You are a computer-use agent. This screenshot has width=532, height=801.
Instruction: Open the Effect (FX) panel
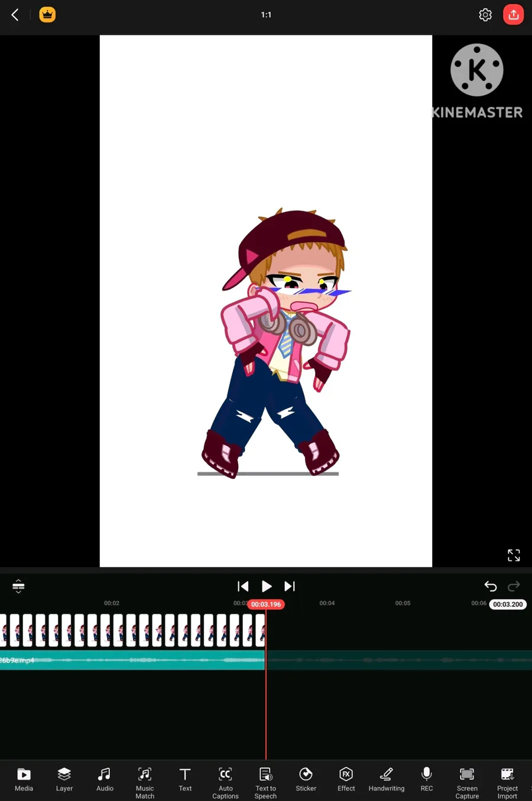346,780
